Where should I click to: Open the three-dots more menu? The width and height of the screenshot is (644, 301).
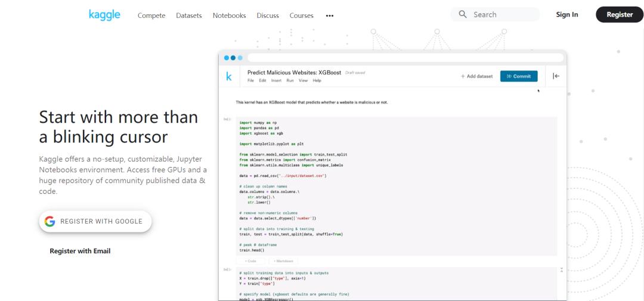pyautogui.click(x=330, y=15)
